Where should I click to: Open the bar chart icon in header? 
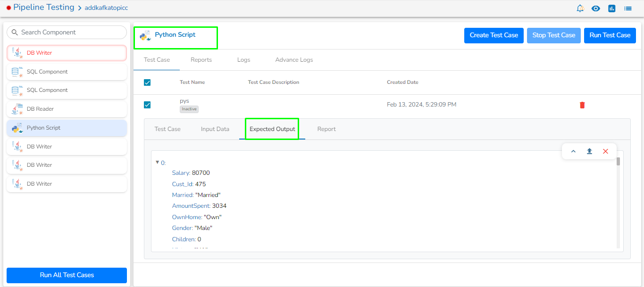612,8
